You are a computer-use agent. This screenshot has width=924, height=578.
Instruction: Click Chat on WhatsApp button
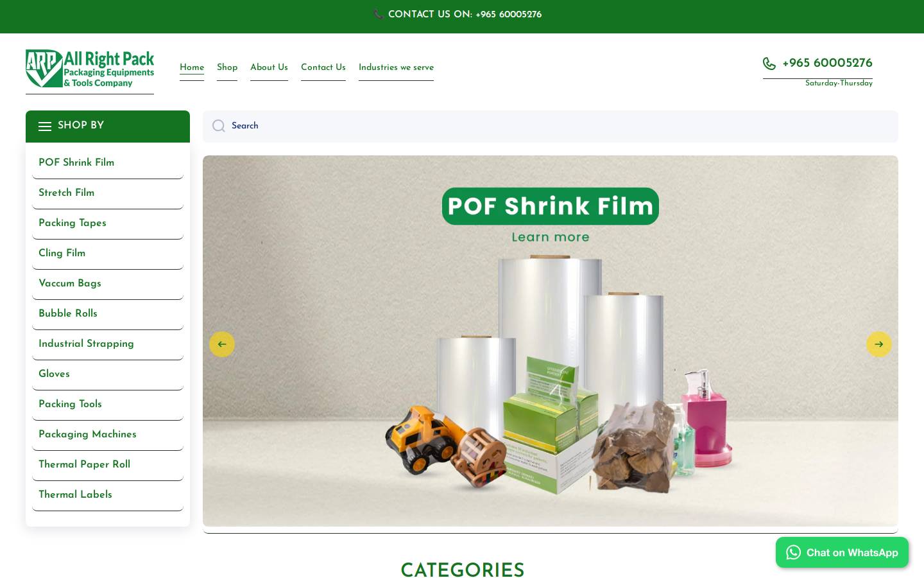tap(842, 552)
